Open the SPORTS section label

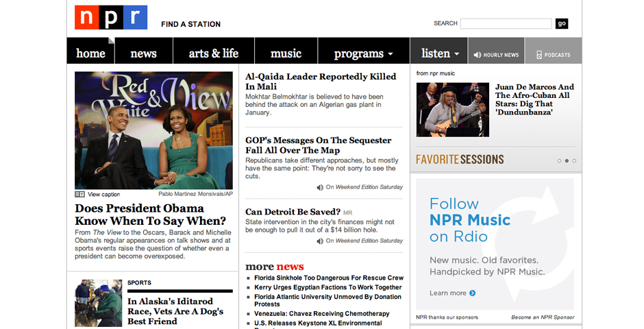click(x=139, y=282)
